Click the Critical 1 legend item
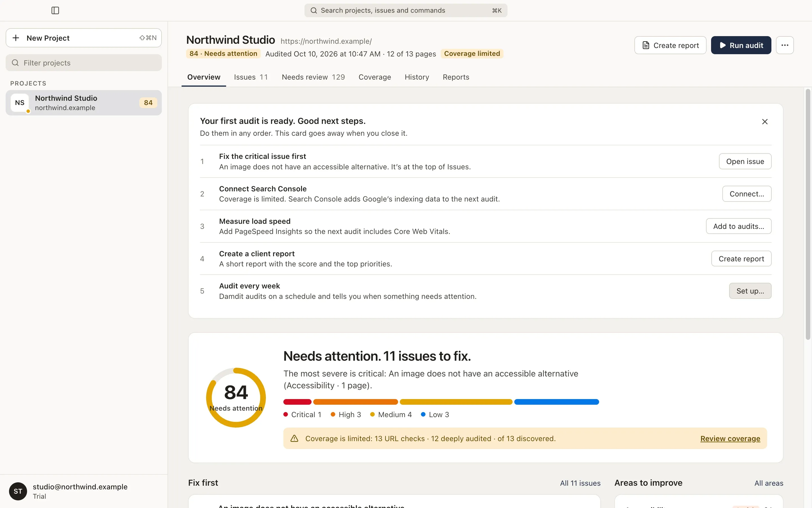812x508 pixels. pyautogui.click(x=302, y=415)
